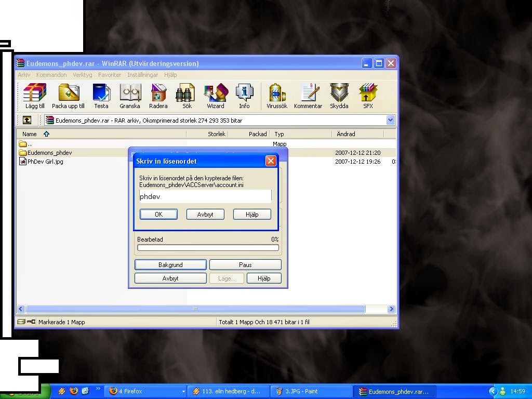Click the horizontal scrollbar thumb
The image size is (532, 399).
(195, 309)
